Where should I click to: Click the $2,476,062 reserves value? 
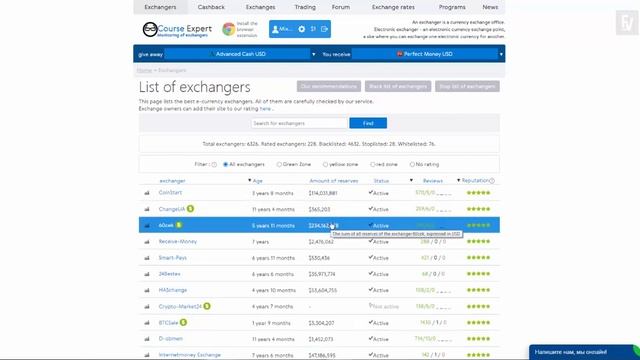click(321, 242)
